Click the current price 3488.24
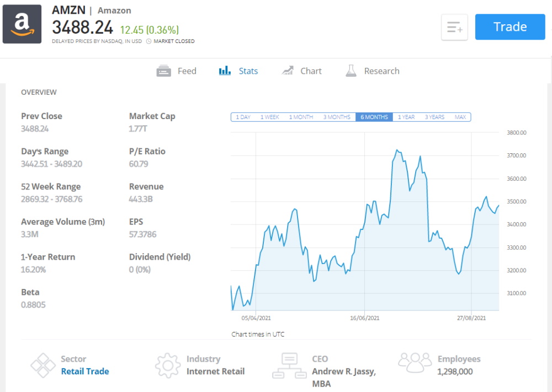The image size is (552, 392). [82, 28]
